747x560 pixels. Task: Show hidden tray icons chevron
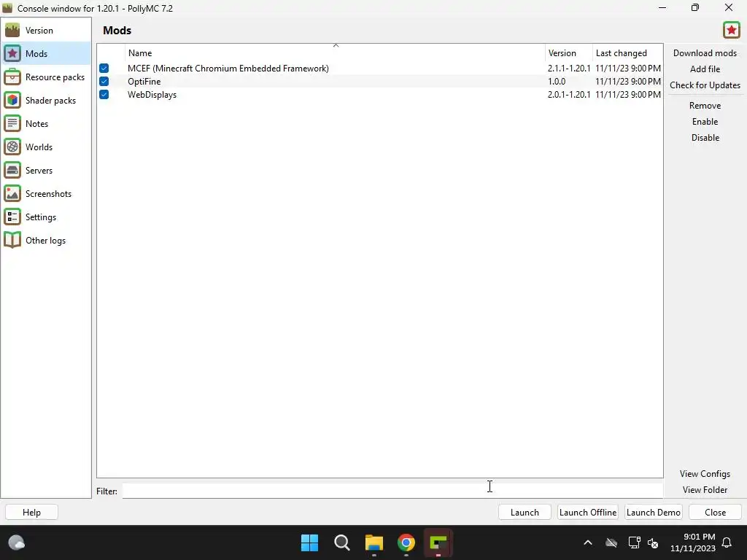tap(588, 542)
